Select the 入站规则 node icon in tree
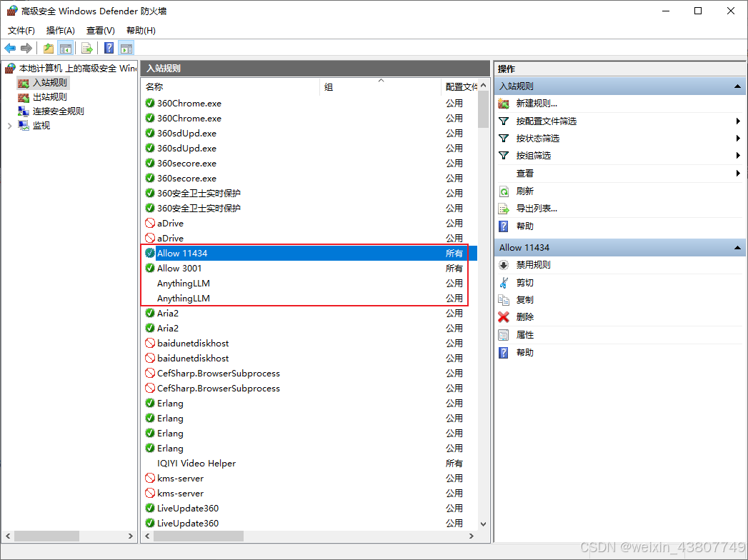Viewport: 748px width, 560px height. click(24, 83)
